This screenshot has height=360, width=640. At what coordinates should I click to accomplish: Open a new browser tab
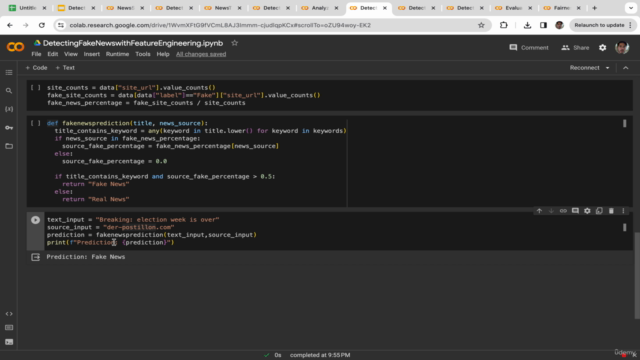point(595,8)
